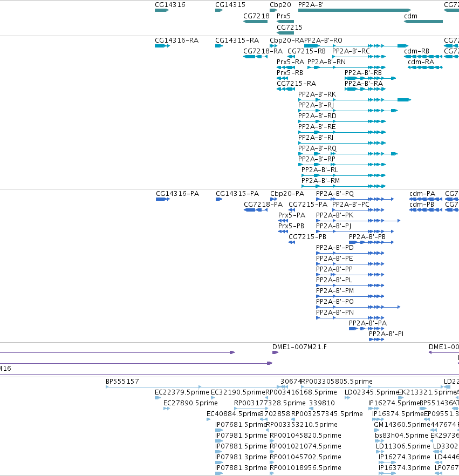The width and height of the screenshot is (459, 476).
Task: Select the cdm gene label in gene track
Action: click(410, 16)
